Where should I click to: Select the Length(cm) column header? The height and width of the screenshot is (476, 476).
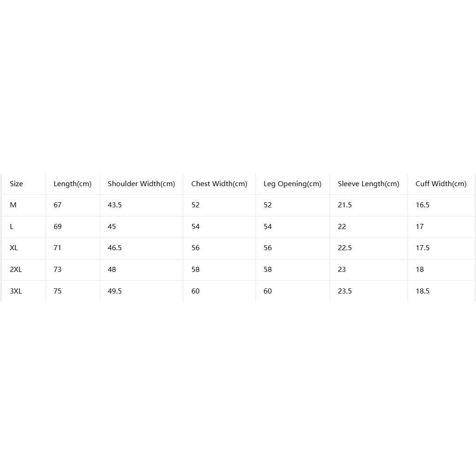coord(72,184)
